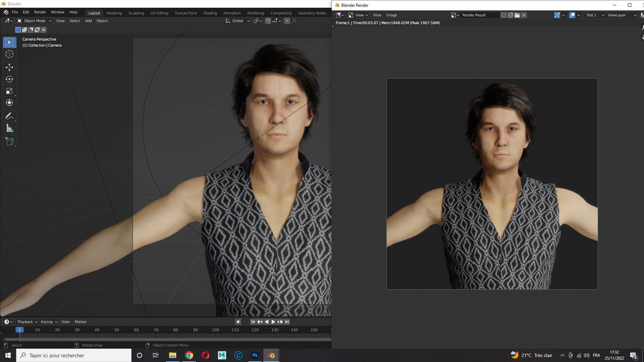
Task: Open the Object Mode dropdown
Action: click(x=34, y=21)
